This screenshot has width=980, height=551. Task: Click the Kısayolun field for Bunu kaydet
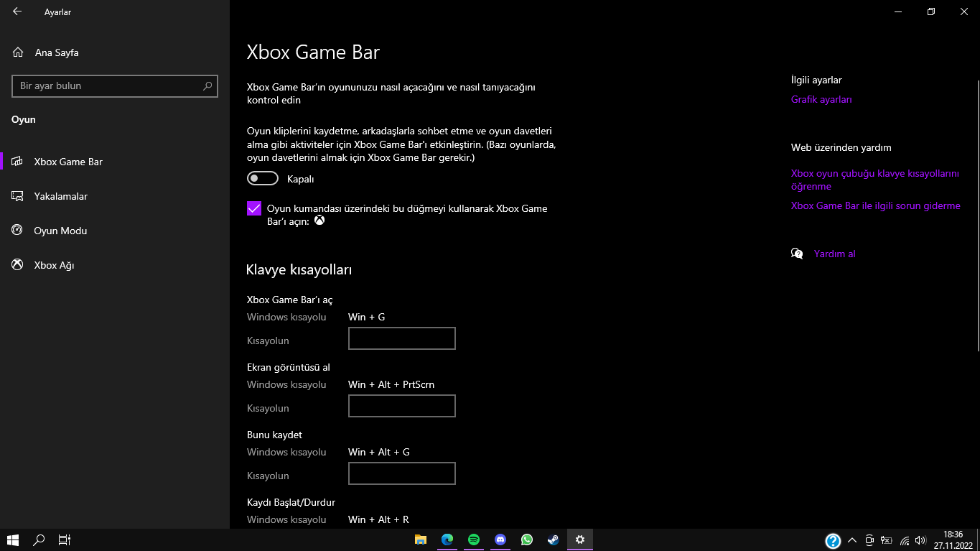[402, 473]
